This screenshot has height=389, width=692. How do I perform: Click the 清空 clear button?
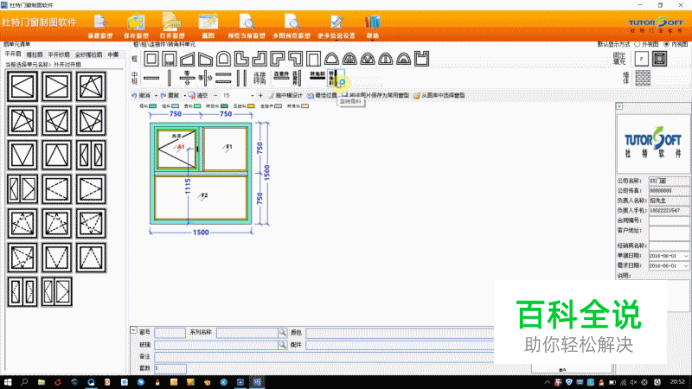coord(198,95)
